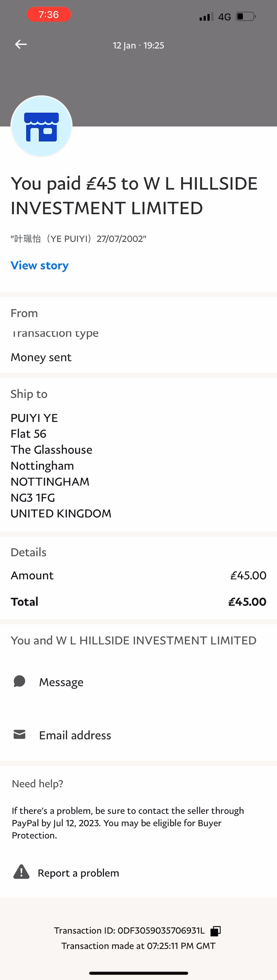Tap the cellular signal bars icon
Screen dimensions: 277x980
click(x=206, y=17)
